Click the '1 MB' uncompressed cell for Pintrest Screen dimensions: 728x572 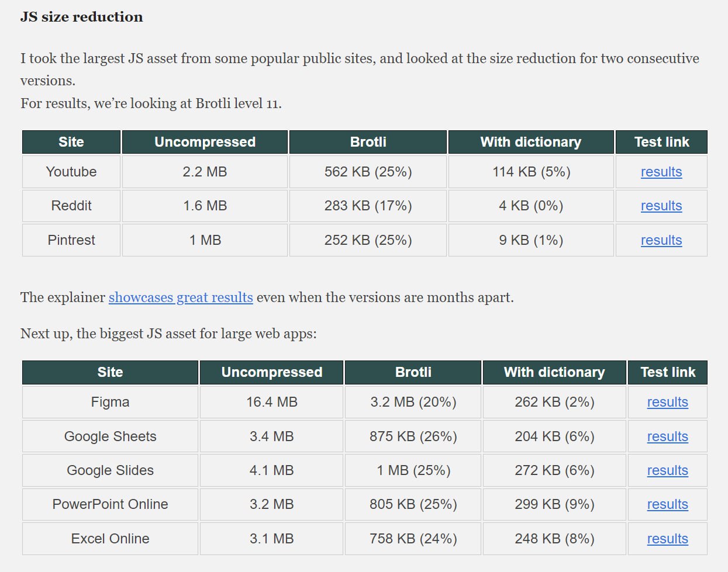click(205, 240)
